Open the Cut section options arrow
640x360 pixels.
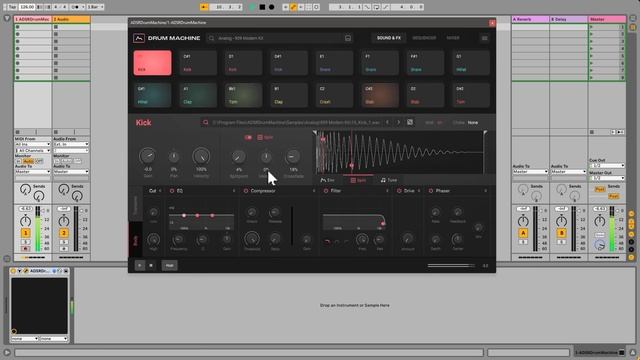pyautogui.click(x=160, y=191)
